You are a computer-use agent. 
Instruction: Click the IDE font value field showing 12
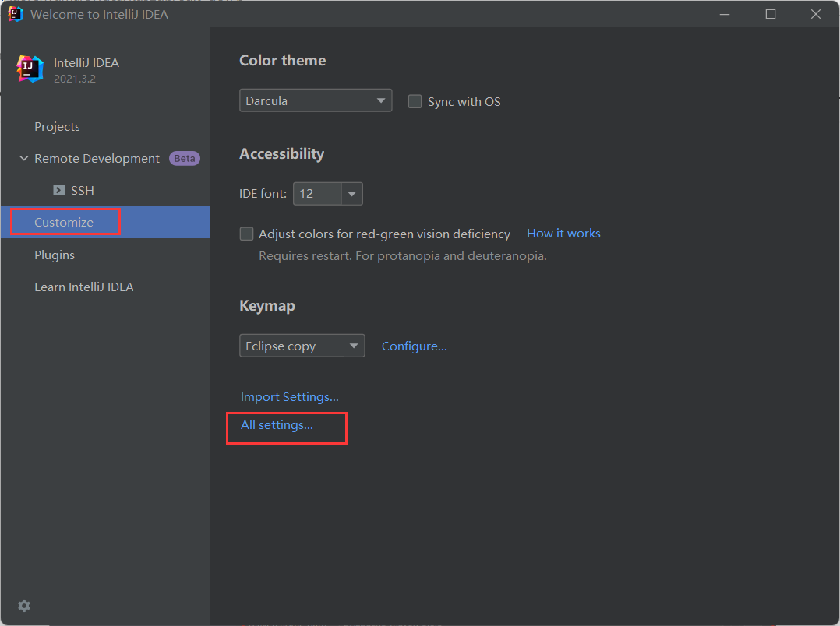click(317, 194)
